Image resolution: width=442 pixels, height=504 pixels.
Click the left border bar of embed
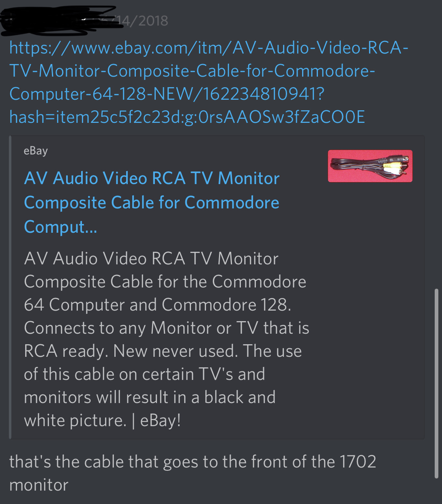pos(11,287)
